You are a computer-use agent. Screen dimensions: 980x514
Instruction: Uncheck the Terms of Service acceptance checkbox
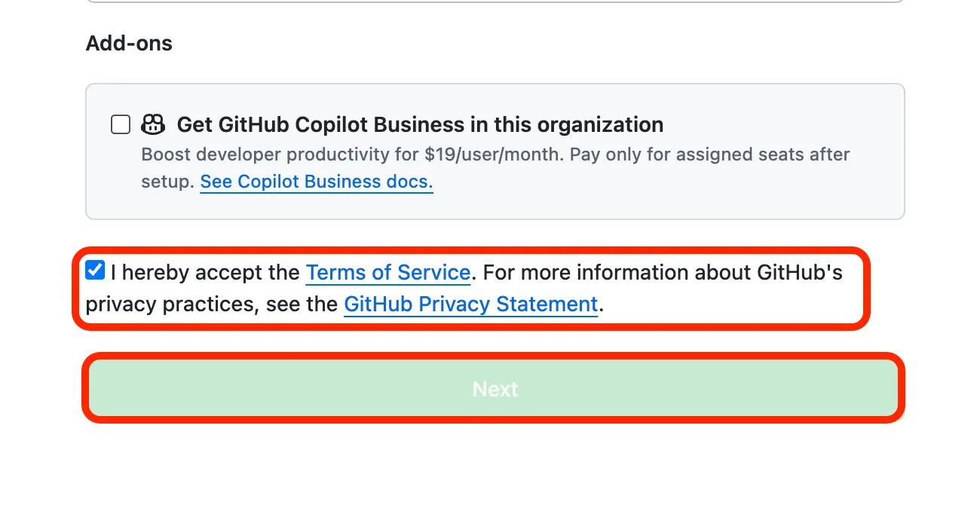[x=95, y=271]
